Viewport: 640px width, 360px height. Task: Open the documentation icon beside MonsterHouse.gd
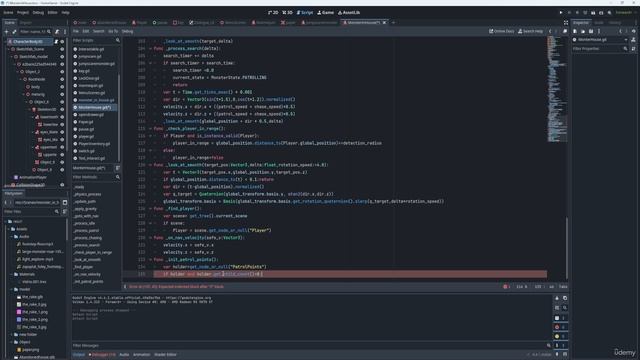click(x=633, y=40)
